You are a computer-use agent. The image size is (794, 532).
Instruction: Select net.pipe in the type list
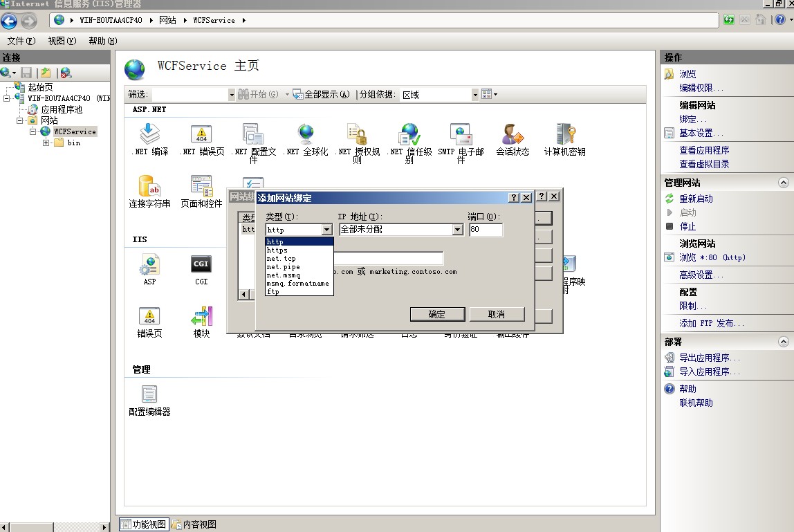click(299, 267)
